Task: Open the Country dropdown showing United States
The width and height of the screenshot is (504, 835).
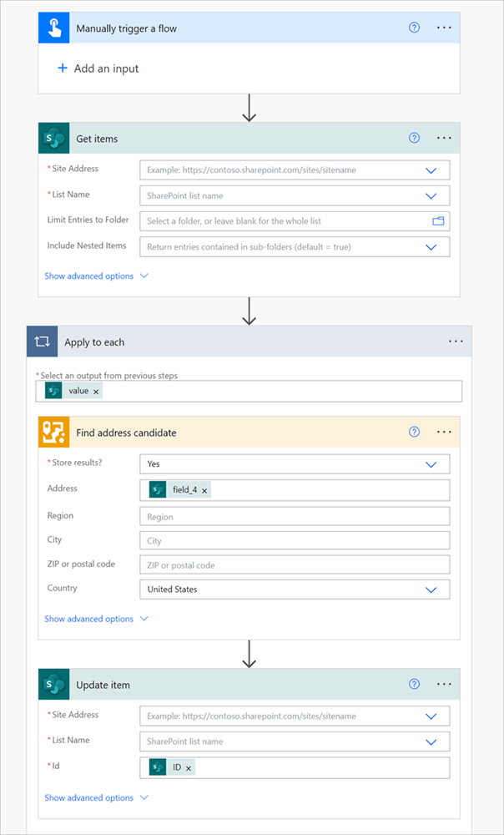Action: (432, 590)
